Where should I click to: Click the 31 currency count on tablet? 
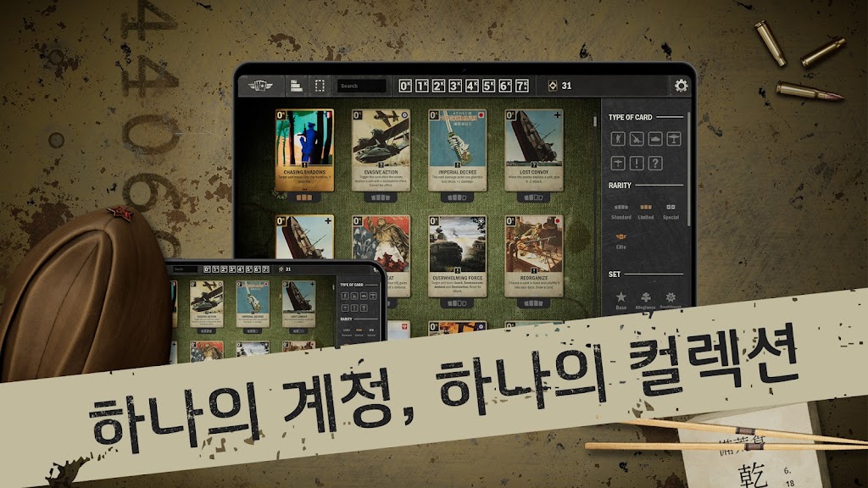(566, 86)
